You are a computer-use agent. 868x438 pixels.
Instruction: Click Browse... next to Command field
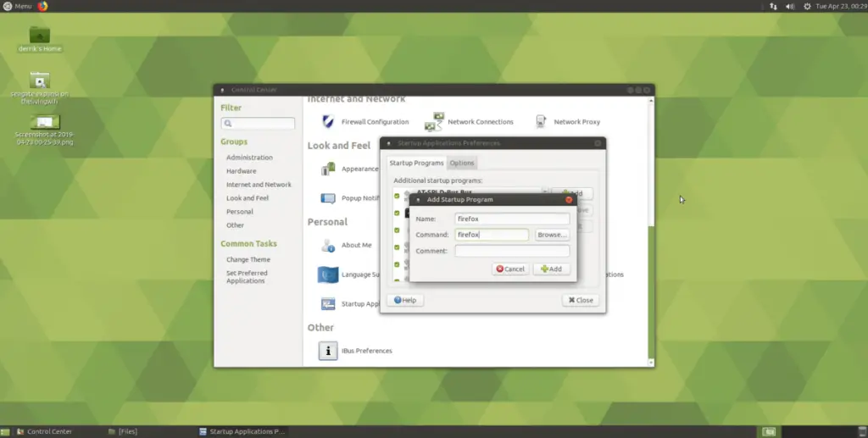click(552, 235)
